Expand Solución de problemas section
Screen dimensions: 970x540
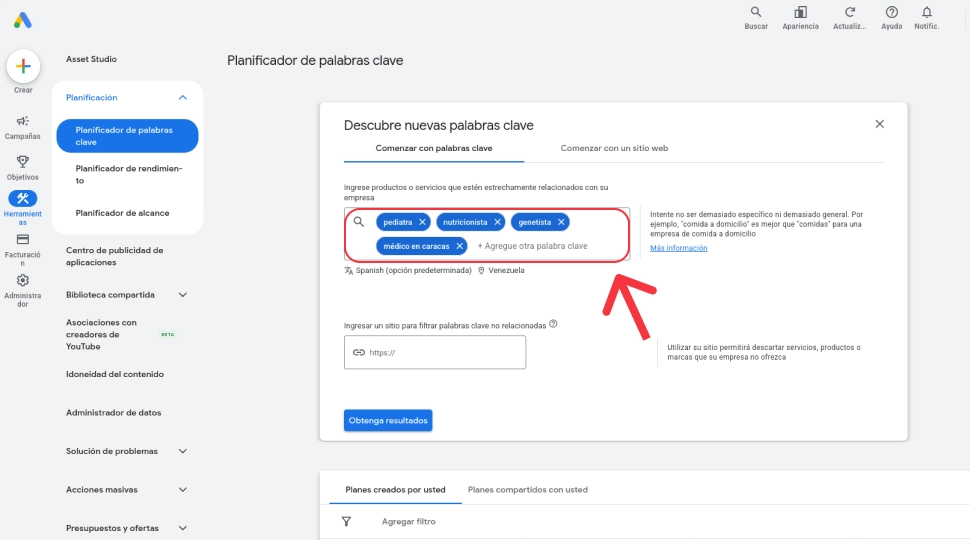(182, 452)
